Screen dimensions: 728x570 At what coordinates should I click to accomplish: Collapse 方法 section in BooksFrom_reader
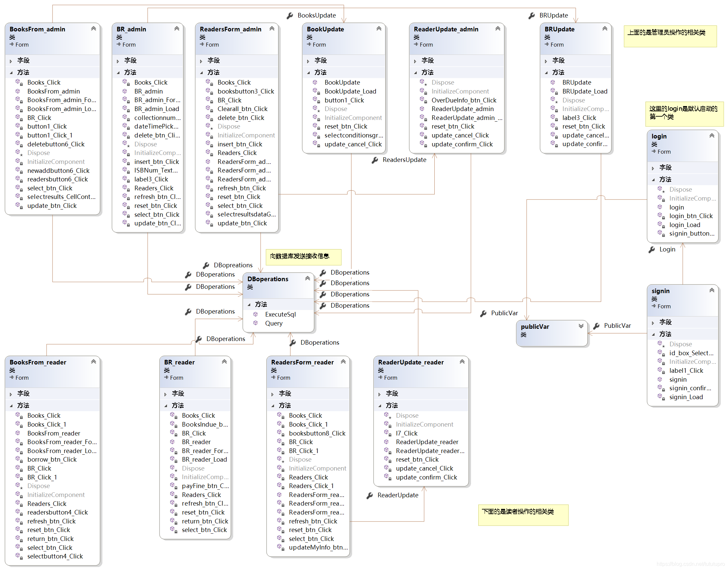[11, 406]
